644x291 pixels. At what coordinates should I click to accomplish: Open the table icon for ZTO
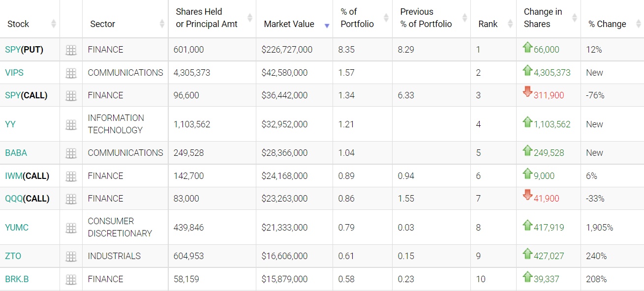coord(71,256)
